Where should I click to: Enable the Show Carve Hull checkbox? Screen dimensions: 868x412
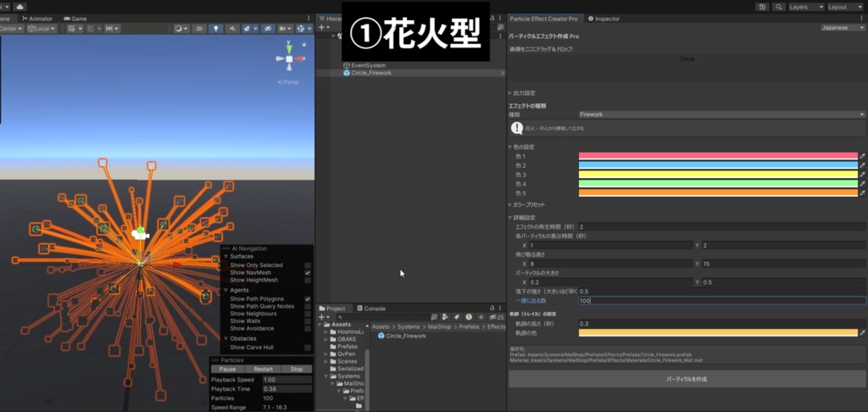pos(308,348)
